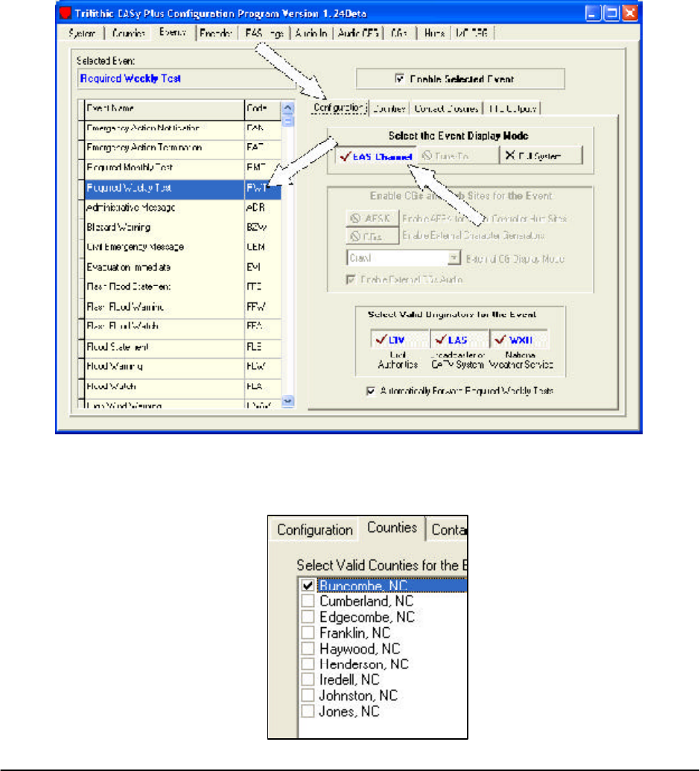Select Counties sub-tab beside Contact Closures
The height and width of the screenshot is (771, 700).
pos(389,109)
